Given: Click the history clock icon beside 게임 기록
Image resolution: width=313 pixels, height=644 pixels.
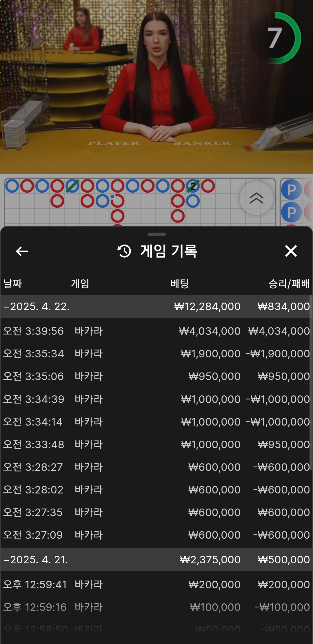Looking at the screenshot, I should (x=124, y=251).
